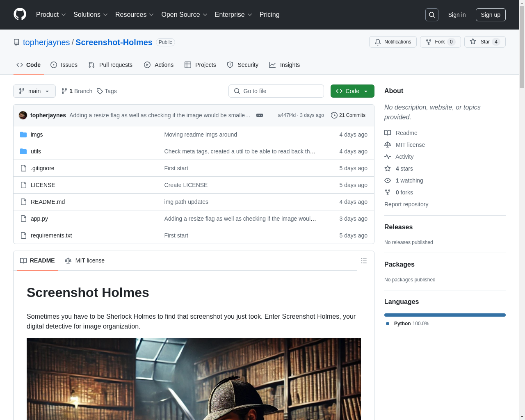Switch to the Projects tab
The image size is (525, 420).
(200, 65)
